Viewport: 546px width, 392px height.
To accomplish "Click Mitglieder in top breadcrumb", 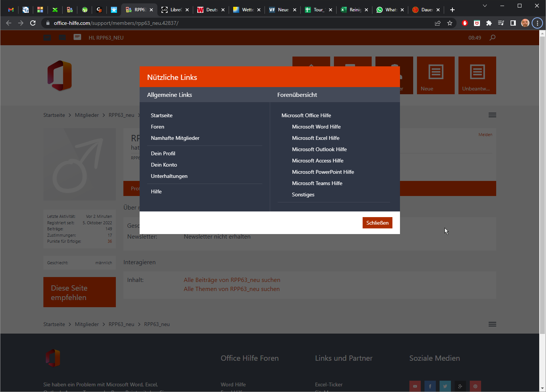I will tap(87, 115).
